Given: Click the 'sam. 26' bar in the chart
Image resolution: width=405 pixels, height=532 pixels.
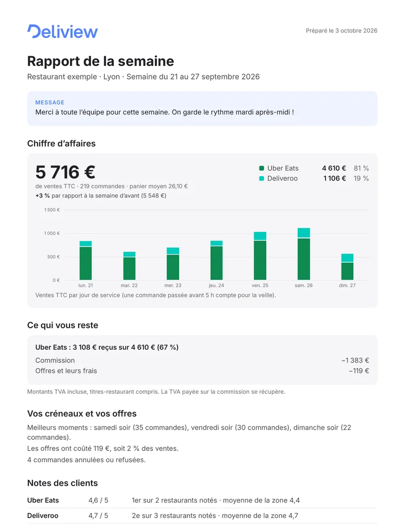Looking at the screenshot, I should click(x=304, y=254).
